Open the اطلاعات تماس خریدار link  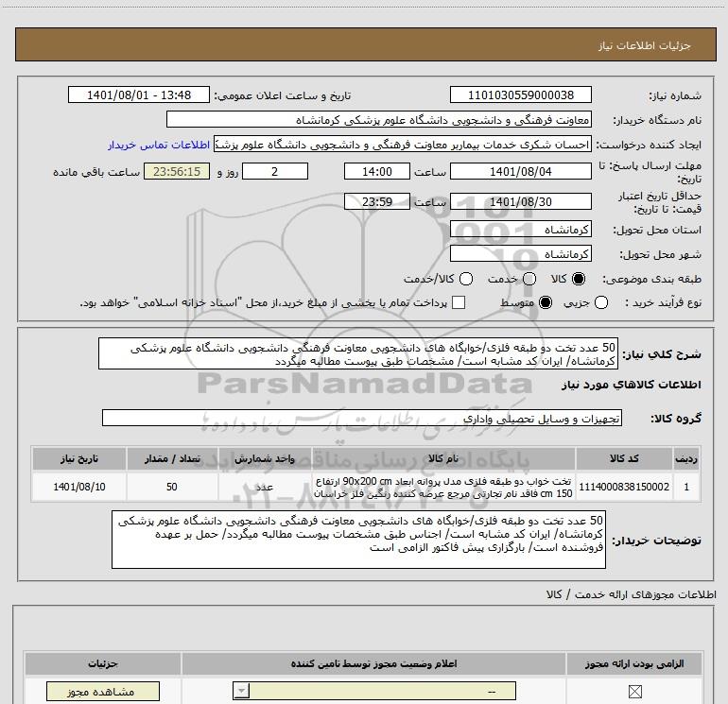click(159, 145)
